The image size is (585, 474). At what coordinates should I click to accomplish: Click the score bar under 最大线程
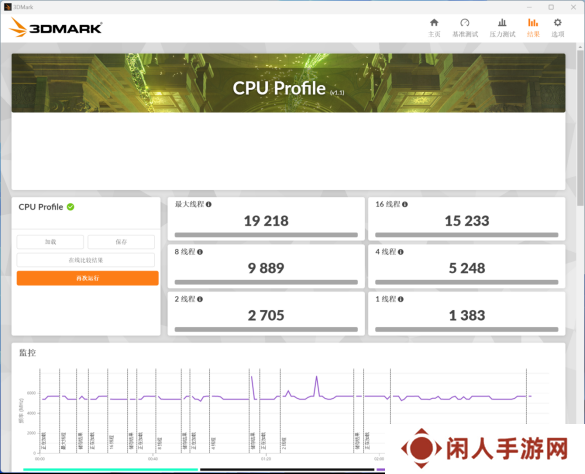click(266, 235)
